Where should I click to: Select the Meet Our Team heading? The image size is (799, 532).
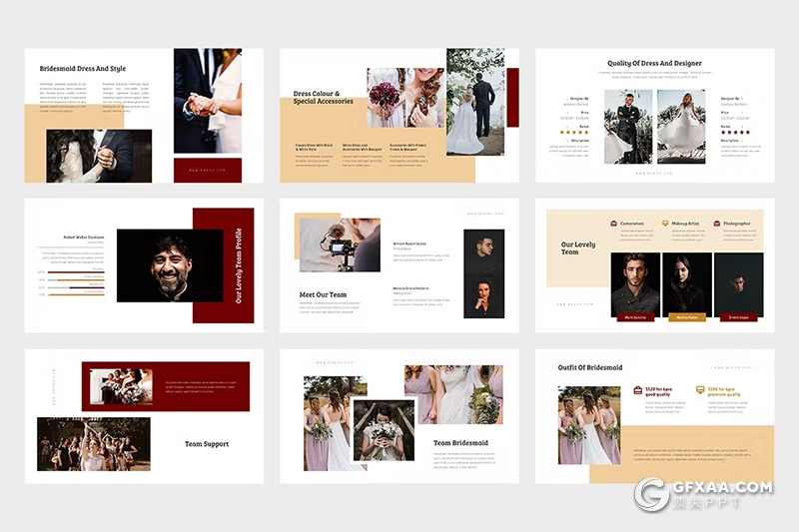tap(324, 294)
